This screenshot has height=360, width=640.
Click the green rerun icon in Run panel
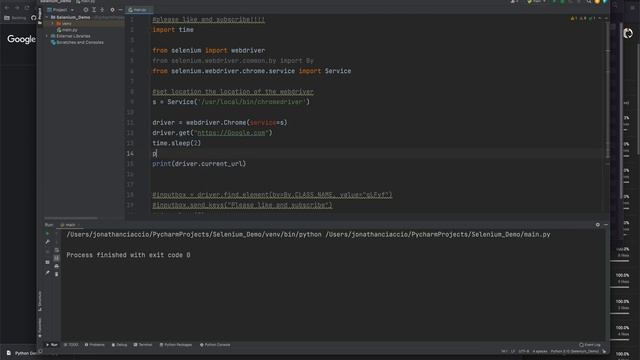pyautogui.click(x=47, y=234)
